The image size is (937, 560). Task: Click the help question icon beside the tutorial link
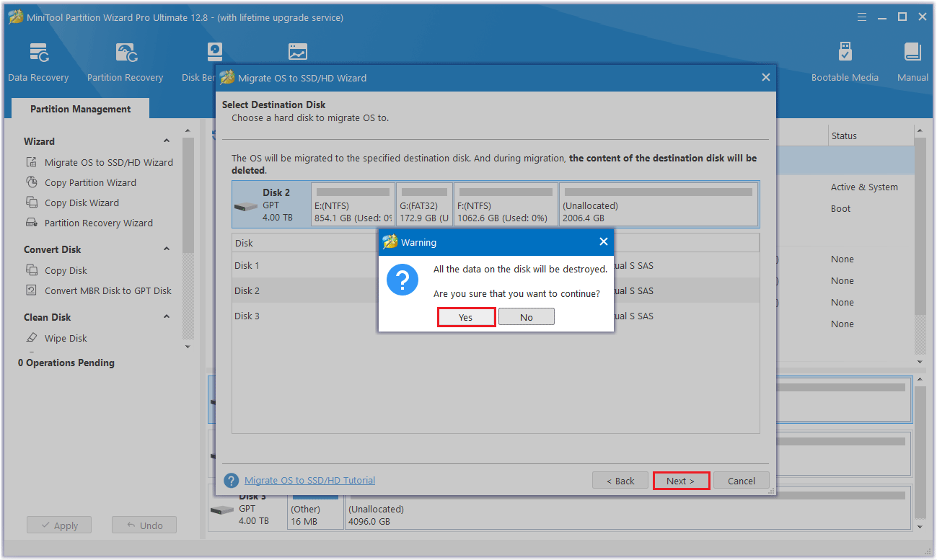coord(231,481)
